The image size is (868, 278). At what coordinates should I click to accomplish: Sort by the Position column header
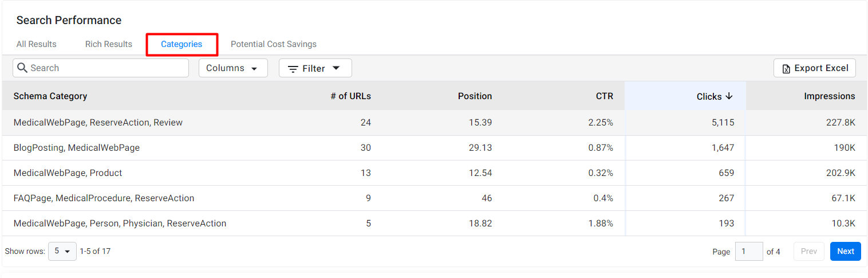(x=475, y=96)
